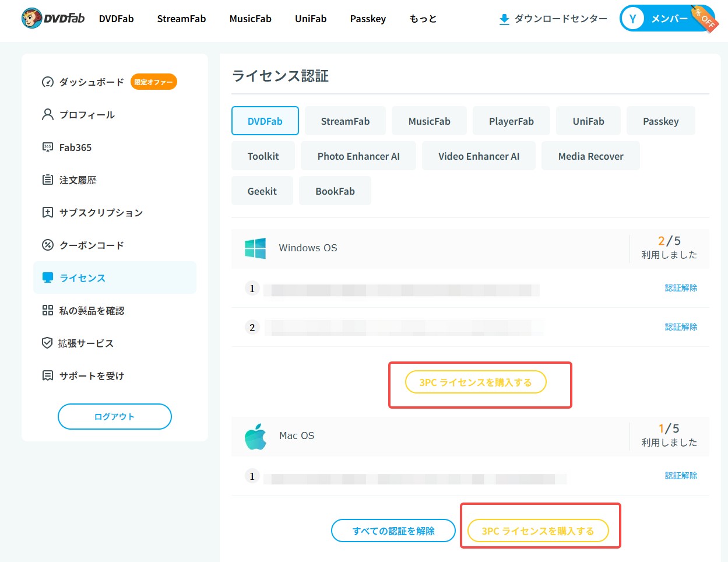This screenshot has width=728, height=562.
Task: Open the StreamFab top navigation menu
Action: (182, 19)
